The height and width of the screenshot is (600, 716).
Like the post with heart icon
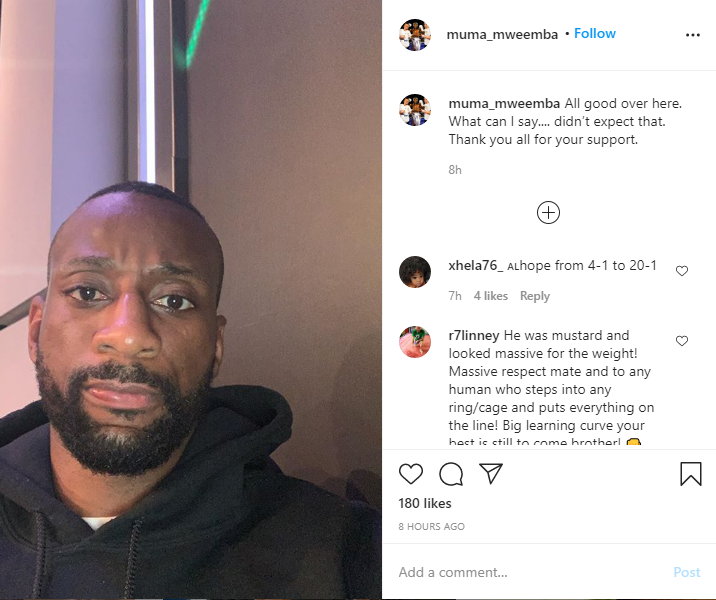coord(411,474)
